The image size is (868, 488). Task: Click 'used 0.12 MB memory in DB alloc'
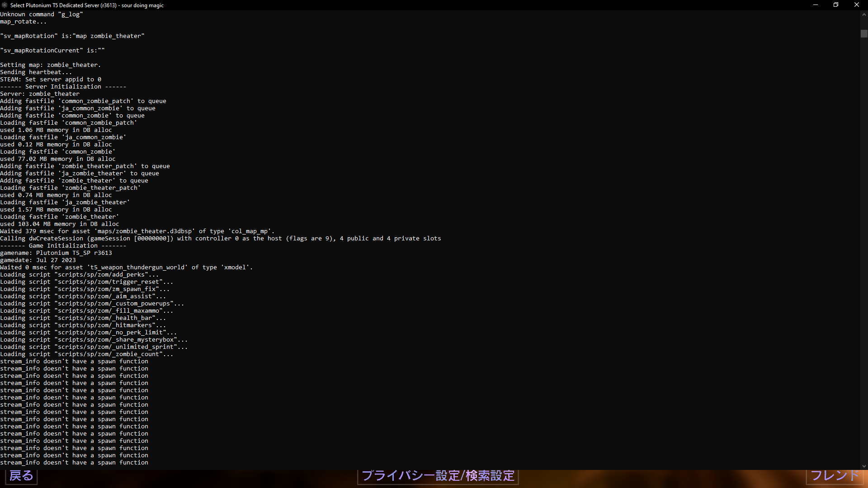tap(56, 145)
